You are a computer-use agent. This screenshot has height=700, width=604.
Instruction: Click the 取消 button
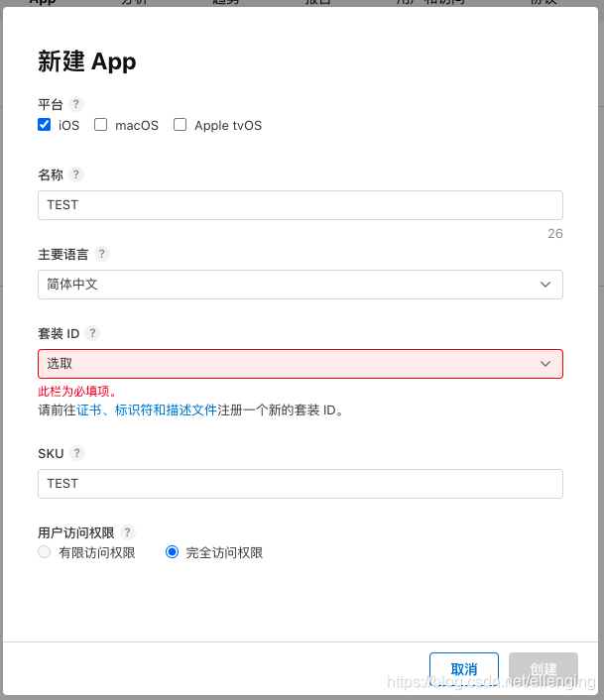[x=464, y=668]
